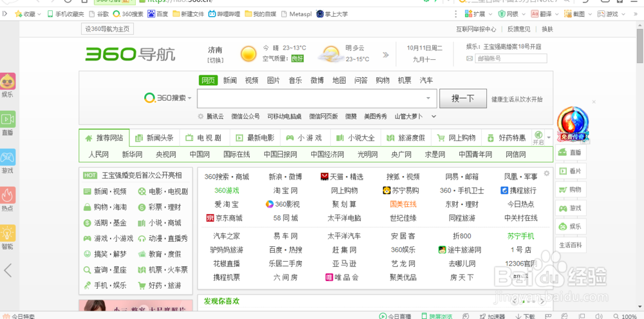
Task: Open the 人民网 link
Action: tap(99, 155)
